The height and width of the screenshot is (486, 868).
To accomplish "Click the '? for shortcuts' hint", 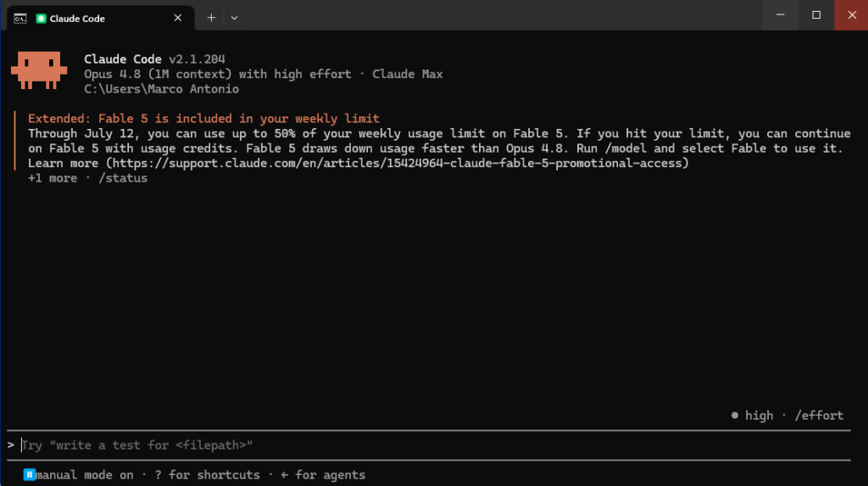I will point(207,475).
